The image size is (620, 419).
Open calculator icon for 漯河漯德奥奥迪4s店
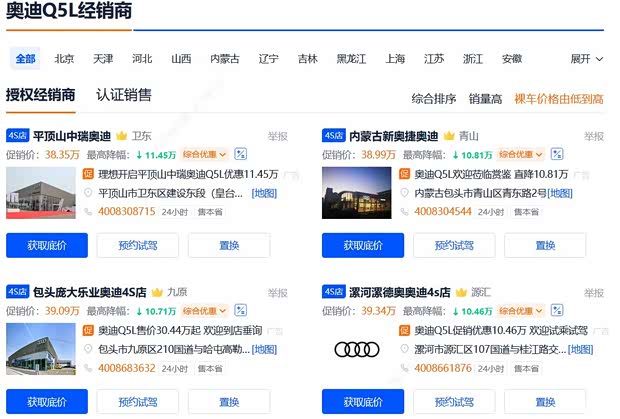[557, 310]
